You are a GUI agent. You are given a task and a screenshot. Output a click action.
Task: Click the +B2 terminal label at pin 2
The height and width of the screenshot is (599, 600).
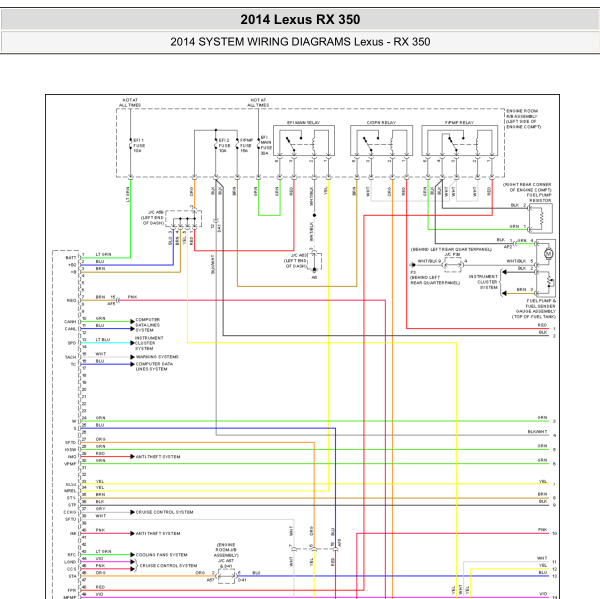(72, 265)
